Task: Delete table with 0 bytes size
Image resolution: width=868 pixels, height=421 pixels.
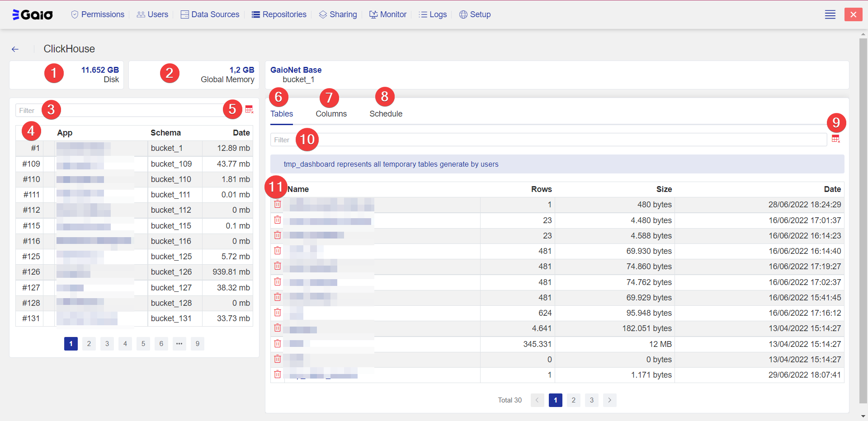Action: [278, 359]
